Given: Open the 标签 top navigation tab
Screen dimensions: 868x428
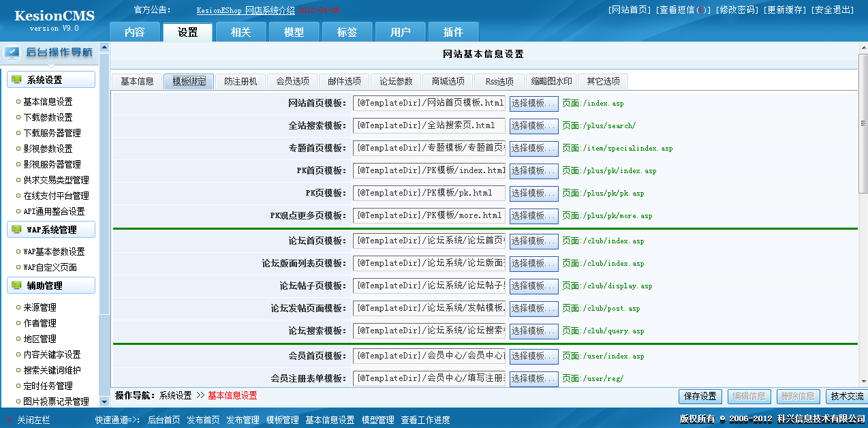Looking at the screenshot, I should click(x=347, y=32).
